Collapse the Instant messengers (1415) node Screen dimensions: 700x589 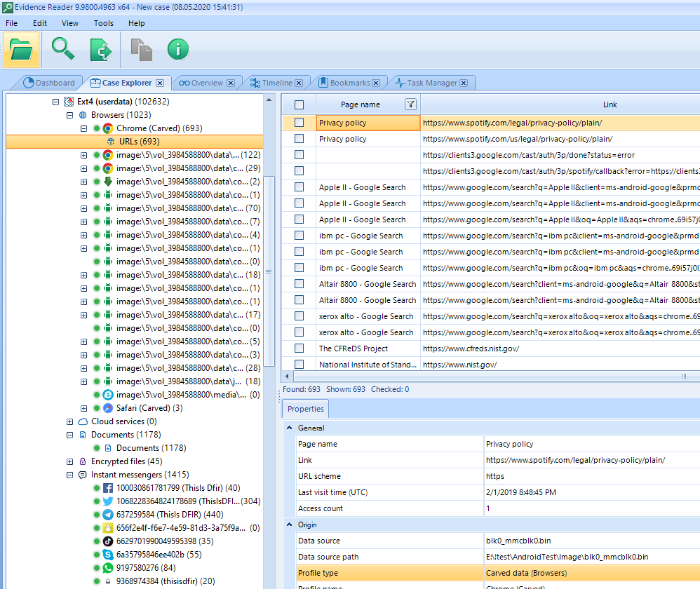[69, 475]
